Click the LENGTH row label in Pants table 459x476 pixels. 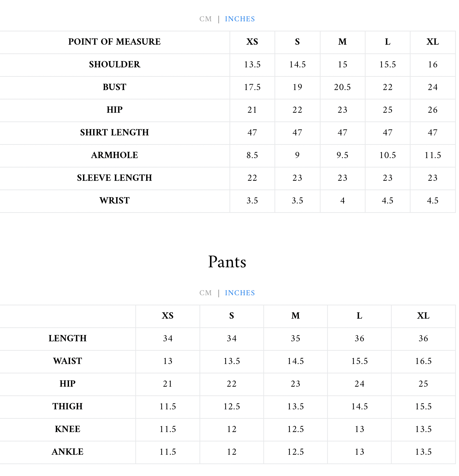[x=68, y=339]
